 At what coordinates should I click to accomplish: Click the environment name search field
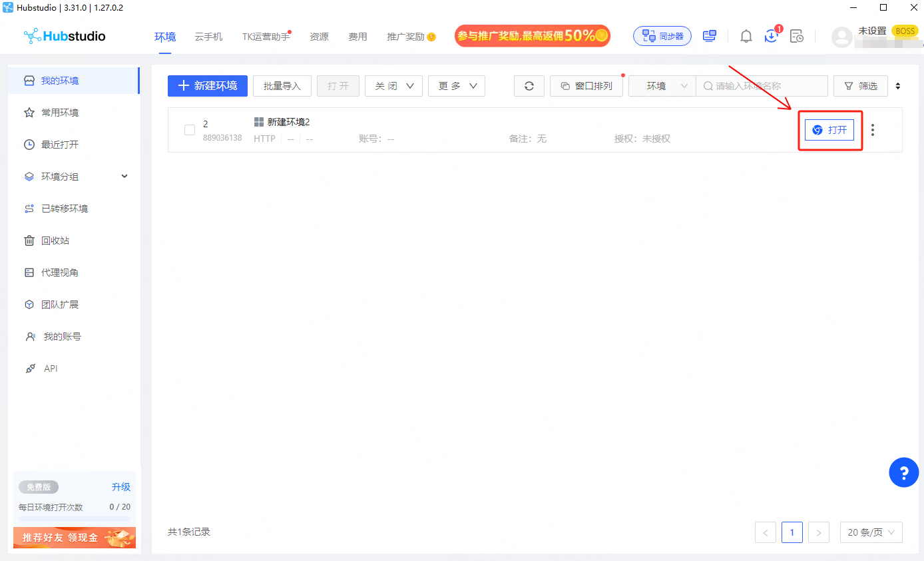762,86
